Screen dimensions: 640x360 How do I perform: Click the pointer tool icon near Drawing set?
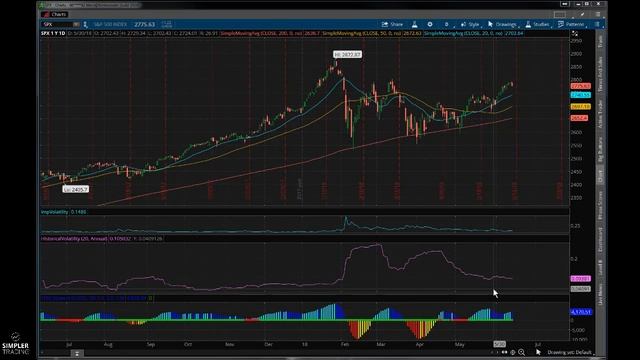click(538, 352)
